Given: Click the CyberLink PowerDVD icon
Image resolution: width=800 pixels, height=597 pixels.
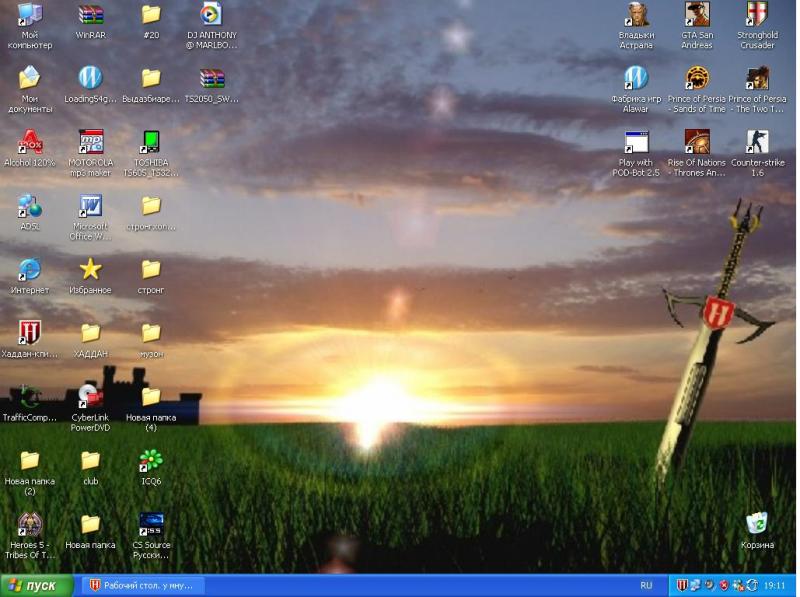Looking at the screenshot, I should pyautogui.click(x=90, y=396).
